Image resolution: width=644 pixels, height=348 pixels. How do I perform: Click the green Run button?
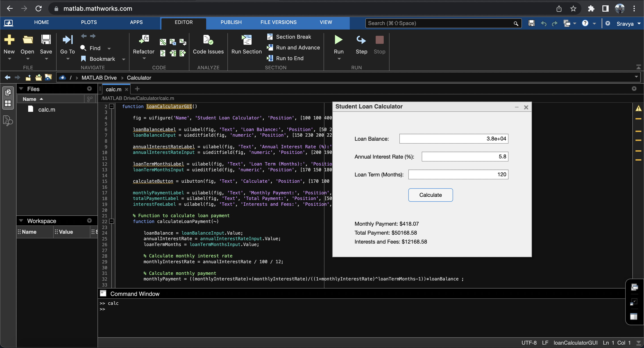(339, 40)
